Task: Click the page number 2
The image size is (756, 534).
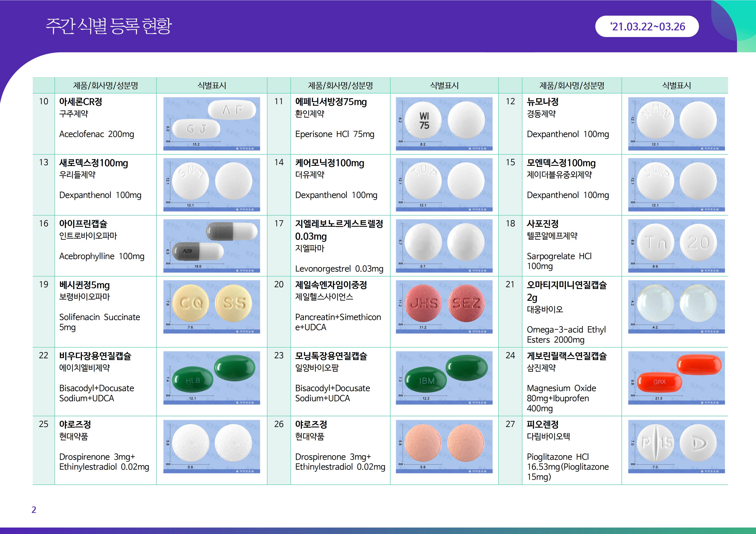Action: [34, 510]
